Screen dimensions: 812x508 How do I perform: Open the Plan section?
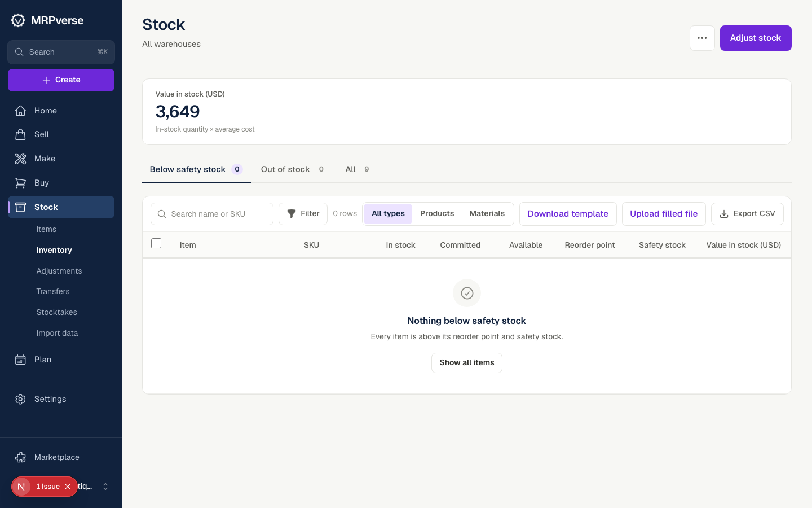point(61,360)
